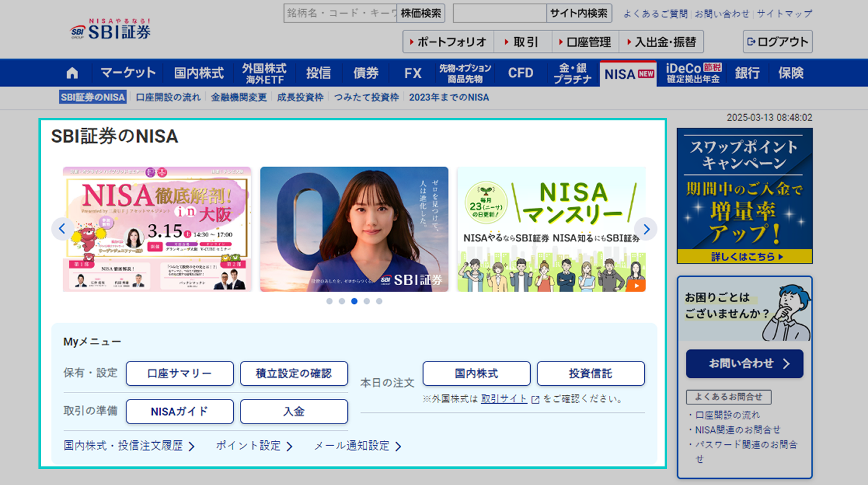Viewport: 868px width, 485px height.
Task: Open NISA徹底解剖 in 大阪 banner
Action: pyautogui.click(x=157, y=229)
